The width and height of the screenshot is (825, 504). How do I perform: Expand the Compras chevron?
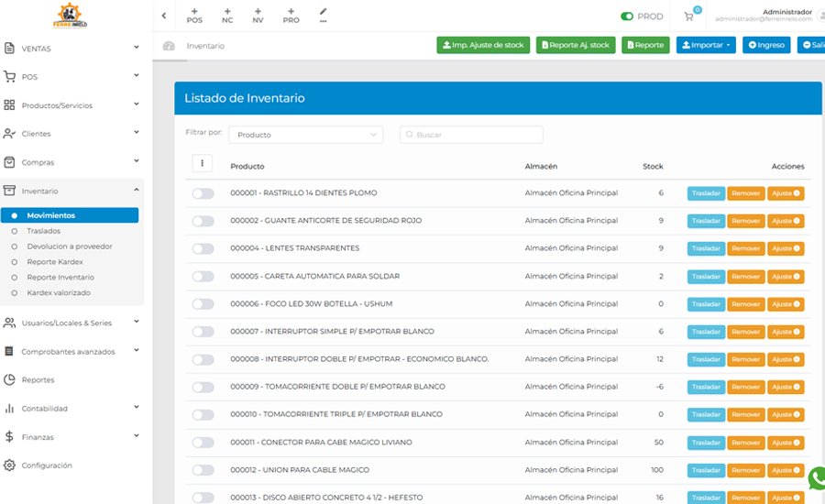pos(137,160)
